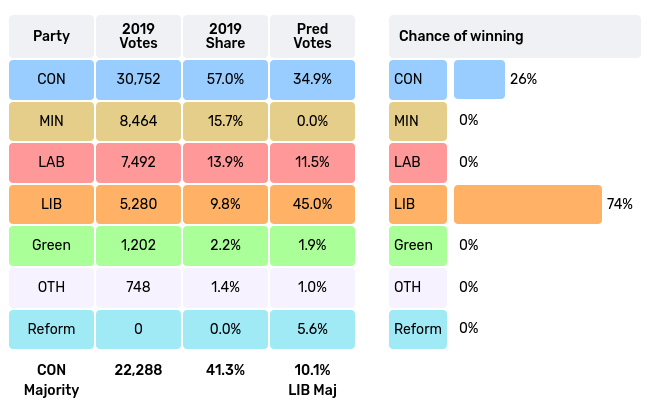This screenshot has width=652, height=417.
Task: Click the CON party cell in table
Action: point(51,79)
